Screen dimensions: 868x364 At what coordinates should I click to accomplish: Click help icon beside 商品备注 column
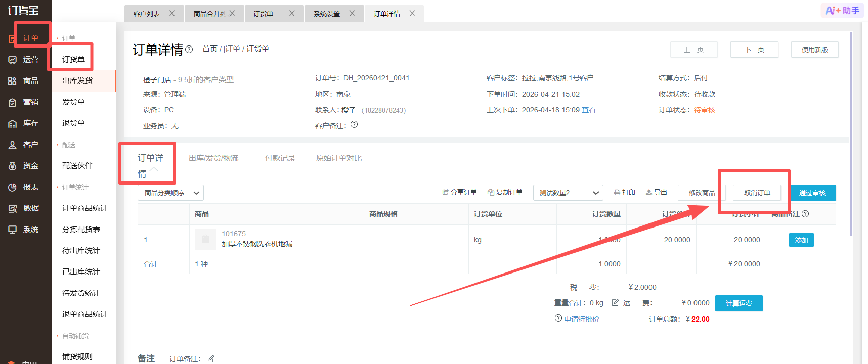[805, 214]
